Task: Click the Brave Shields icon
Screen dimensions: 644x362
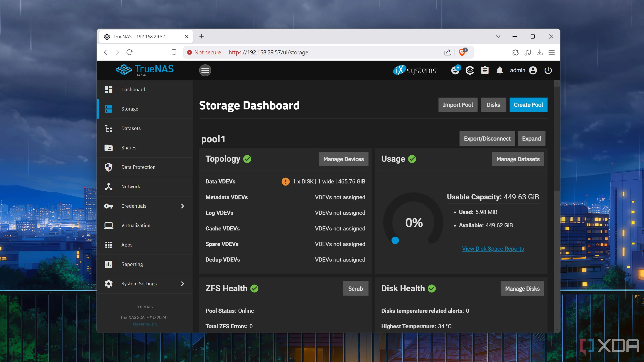Action: pyautogui.click(x=462, y=52)
